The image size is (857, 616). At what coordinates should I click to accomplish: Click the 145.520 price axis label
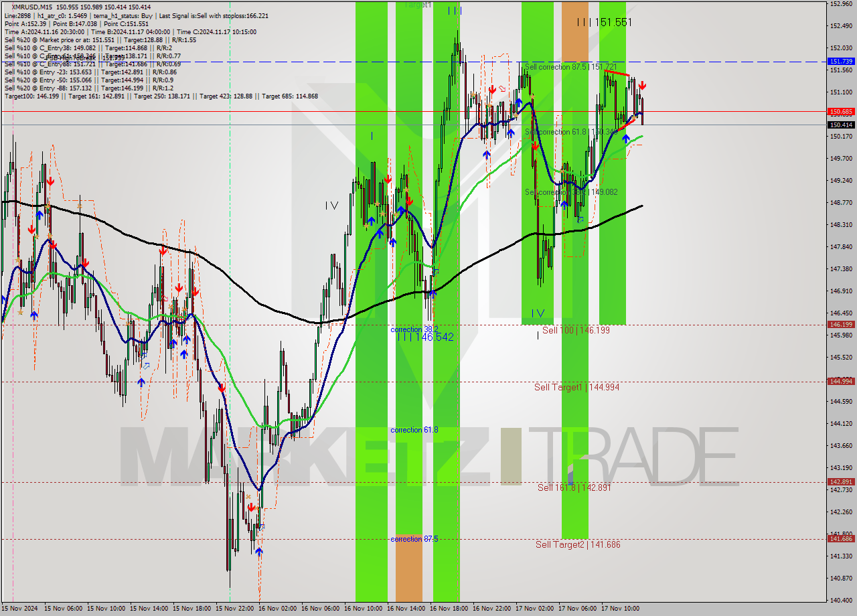841,357
